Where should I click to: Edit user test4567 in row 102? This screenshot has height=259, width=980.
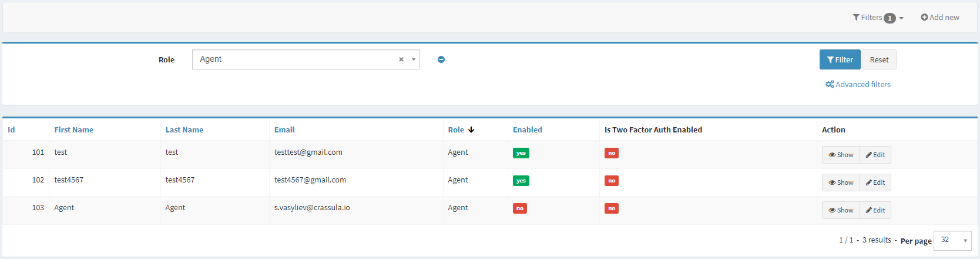point(875,182)
